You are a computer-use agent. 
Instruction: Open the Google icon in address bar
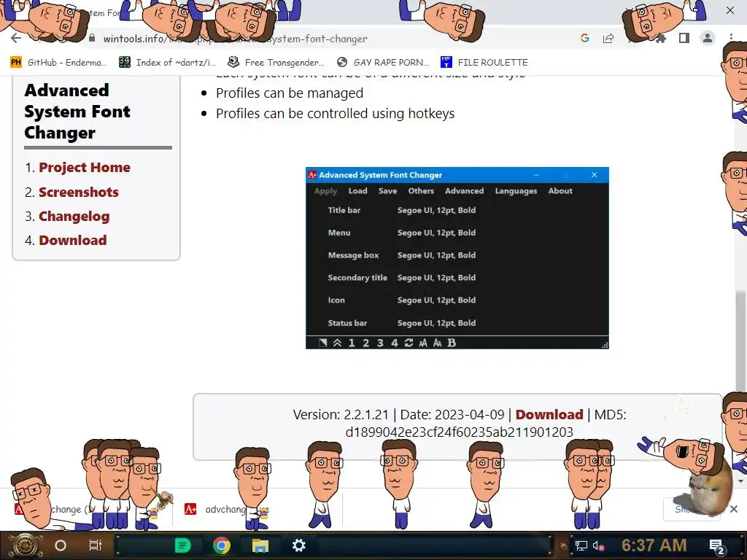tap(585, 39)
